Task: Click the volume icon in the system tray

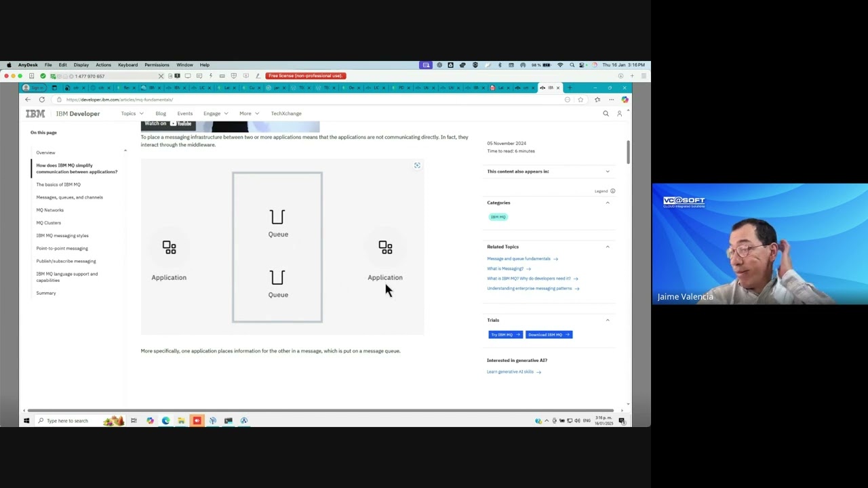Action: click(x=577, y=421)
